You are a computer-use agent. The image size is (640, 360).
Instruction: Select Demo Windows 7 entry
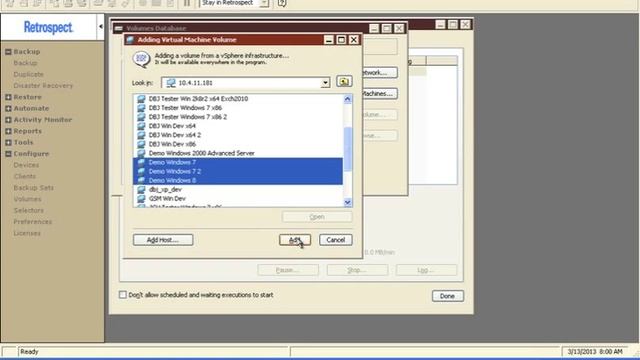pyautogui.click(x=238, y=162)
